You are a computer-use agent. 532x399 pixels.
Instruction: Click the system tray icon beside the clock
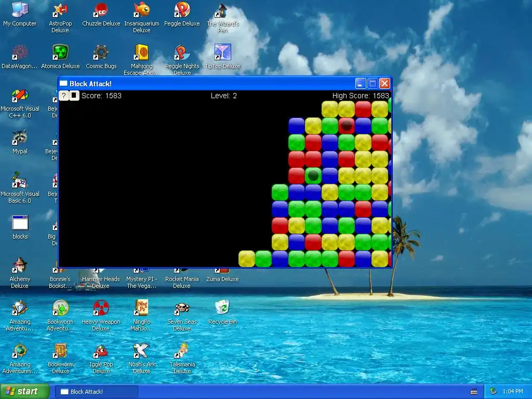[x=493, y=392]
